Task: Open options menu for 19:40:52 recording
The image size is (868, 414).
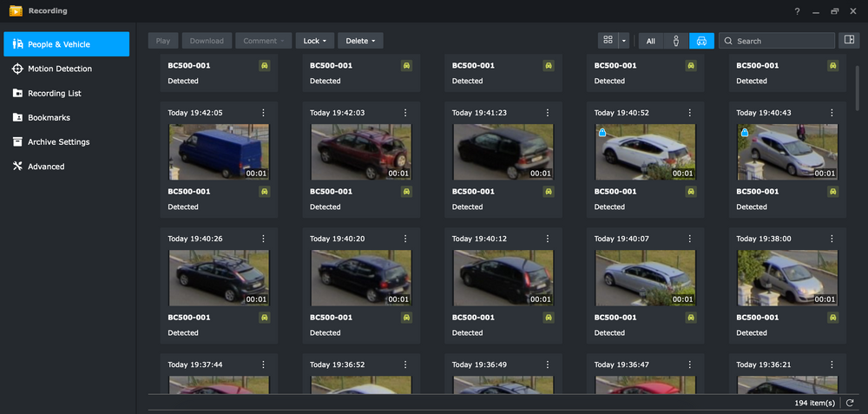Action: click(x=690, y=112)
